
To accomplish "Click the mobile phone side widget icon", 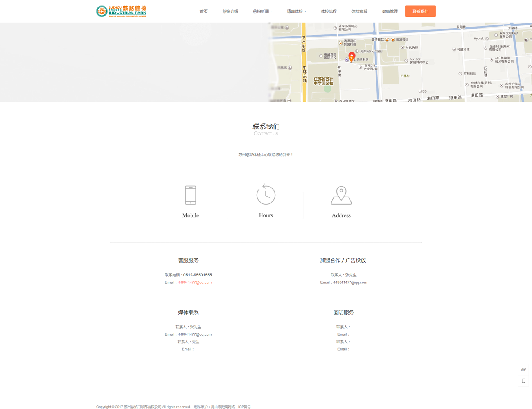I will click(x=523, y=381).
